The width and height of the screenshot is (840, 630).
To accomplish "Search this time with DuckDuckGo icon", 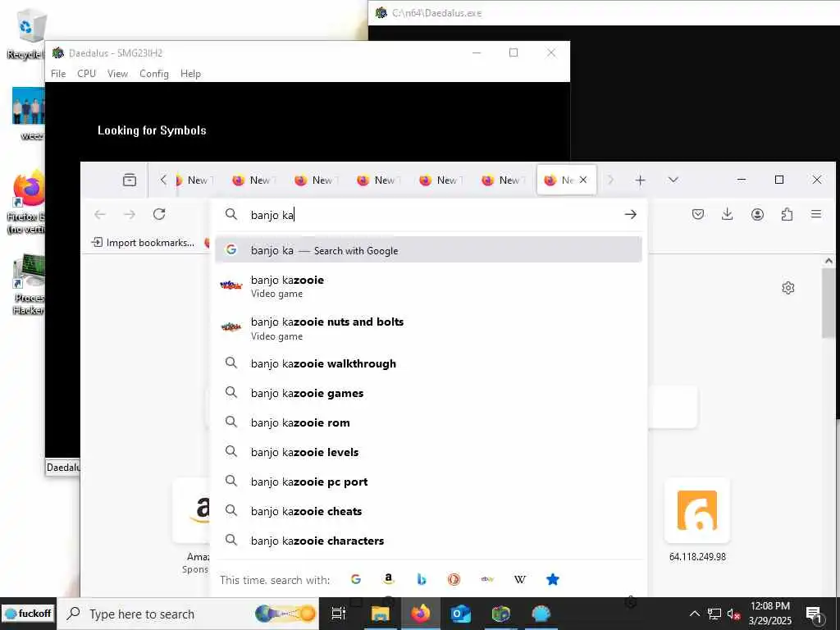I will point(454,579).
